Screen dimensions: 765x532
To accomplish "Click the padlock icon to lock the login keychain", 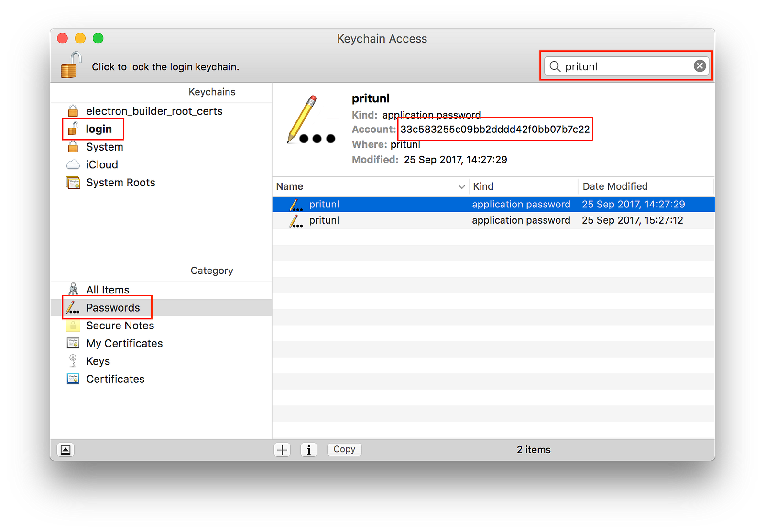I will pyautogui.click(x=71, y=65).
